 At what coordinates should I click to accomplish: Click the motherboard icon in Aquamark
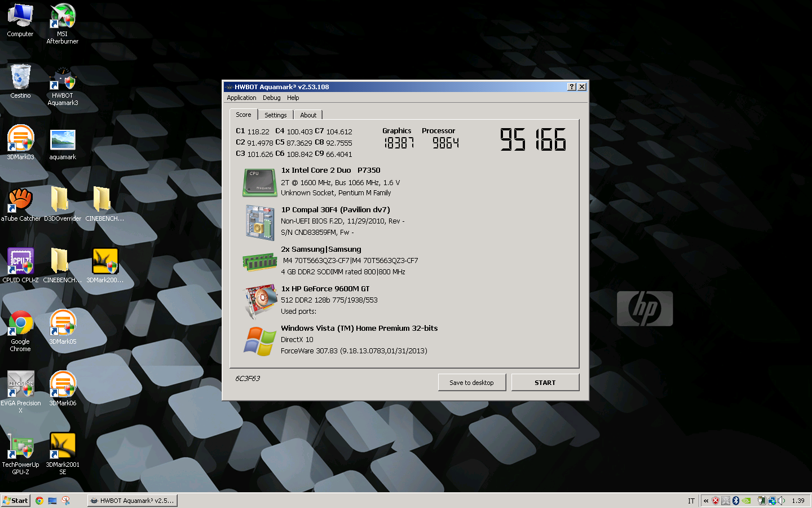pyautogui.click(x=259, y=222)
